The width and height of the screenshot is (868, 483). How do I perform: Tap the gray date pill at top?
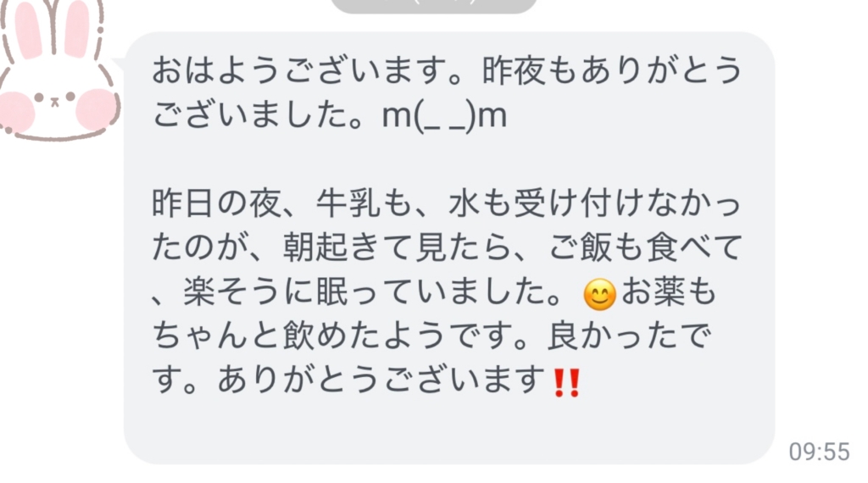tap(433, 6)
